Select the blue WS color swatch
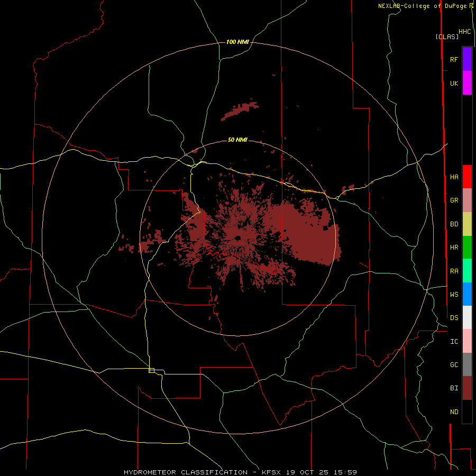 coord(467,294)
